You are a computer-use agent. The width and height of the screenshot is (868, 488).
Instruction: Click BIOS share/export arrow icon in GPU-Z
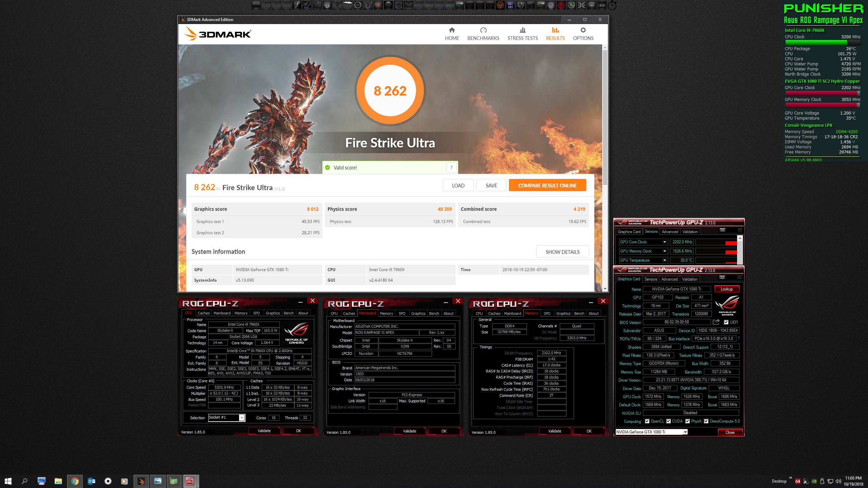(x=716, y=322)
